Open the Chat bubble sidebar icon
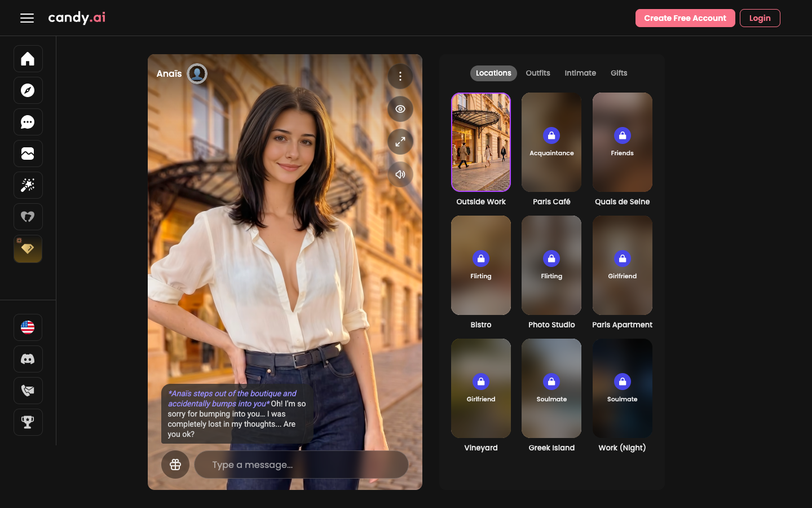 [28, 122]
